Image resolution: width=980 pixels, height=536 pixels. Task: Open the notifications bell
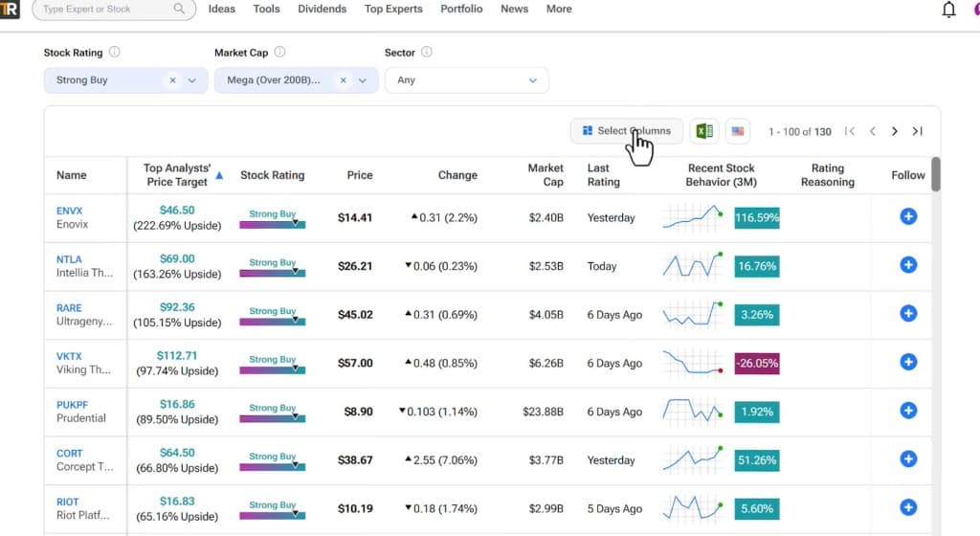[x=948, y=10]
